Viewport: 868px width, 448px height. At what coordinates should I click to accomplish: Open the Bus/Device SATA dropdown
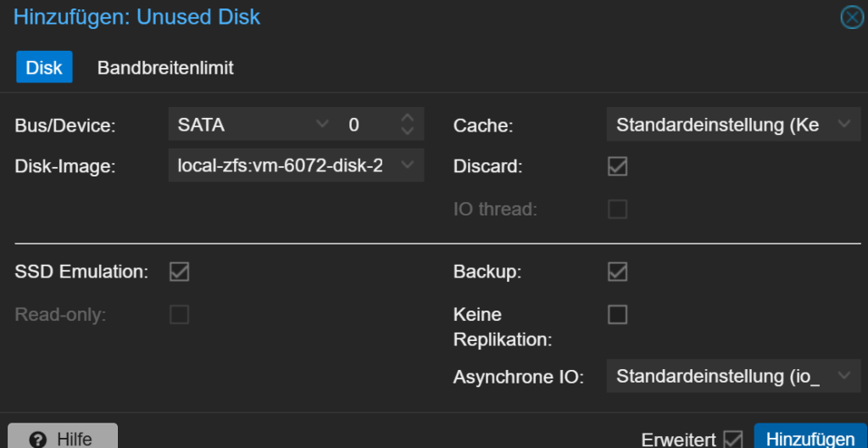click(x=321, y=124)
